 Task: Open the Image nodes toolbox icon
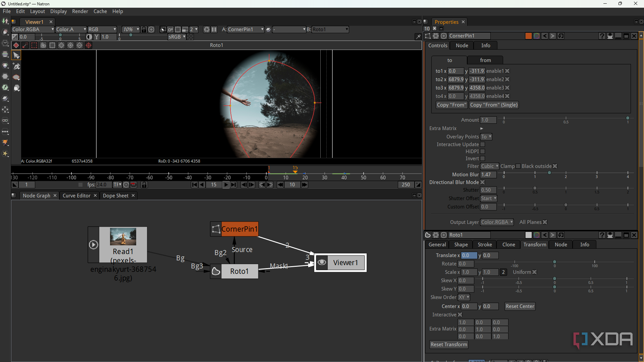point(5,21)
